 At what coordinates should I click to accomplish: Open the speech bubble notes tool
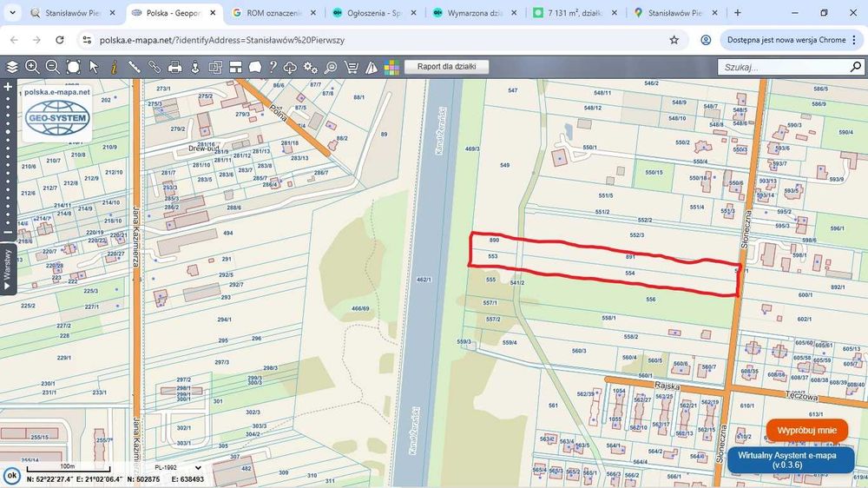[x=255, y=67]
